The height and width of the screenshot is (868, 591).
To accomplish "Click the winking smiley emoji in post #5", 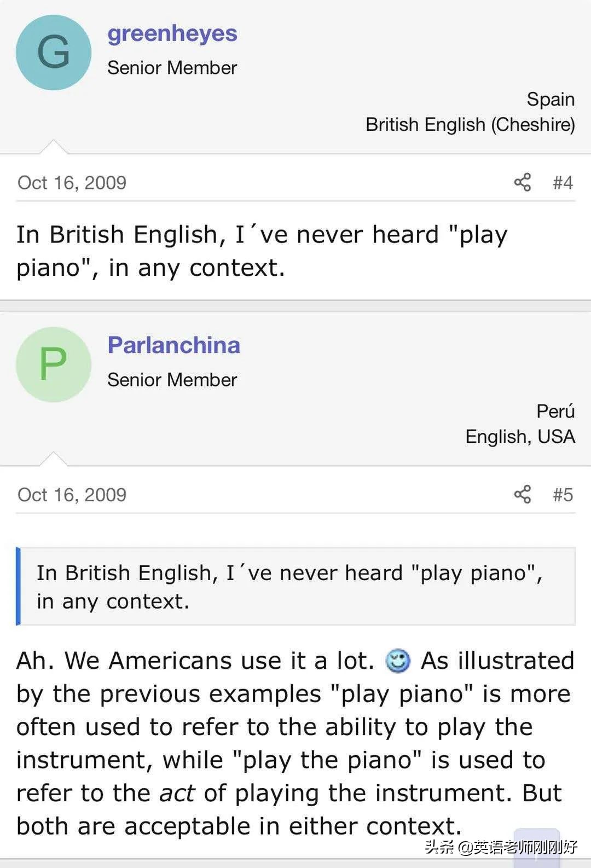I will [x=398, y=661].
